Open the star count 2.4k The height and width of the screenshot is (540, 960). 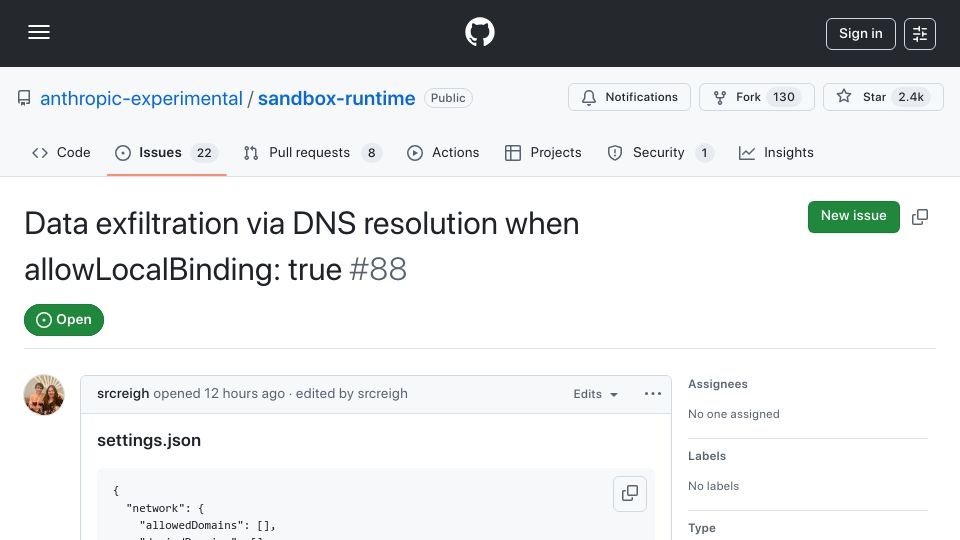[911, 97]
